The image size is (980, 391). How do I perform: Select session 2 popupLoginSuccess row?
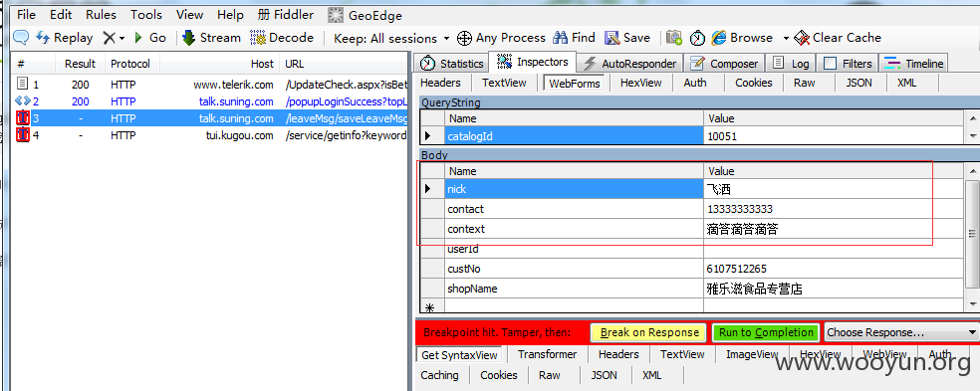pyautogui.click(x=210, y=101)
